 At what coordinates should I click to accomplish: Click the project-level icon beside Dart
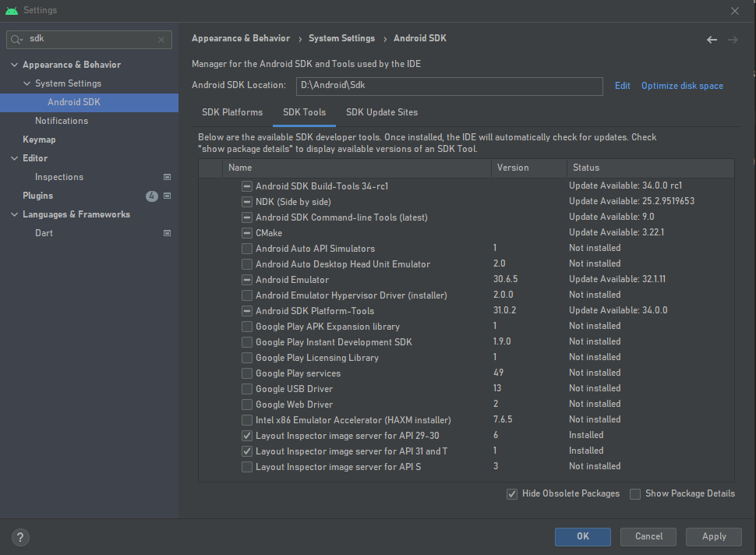coord(168,233)
